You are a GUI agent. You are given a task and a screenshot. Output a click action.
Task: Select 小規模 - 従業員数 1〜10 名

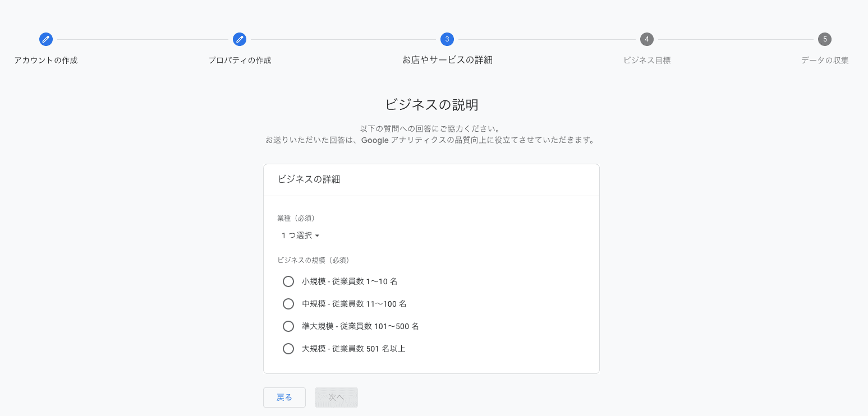coord(288,281)
